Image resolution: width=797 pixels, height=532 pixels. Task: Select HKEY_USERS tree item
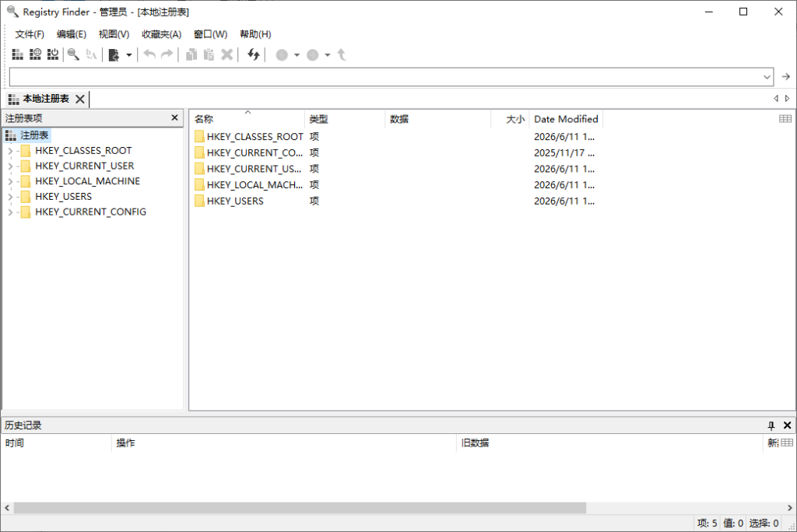64,196
